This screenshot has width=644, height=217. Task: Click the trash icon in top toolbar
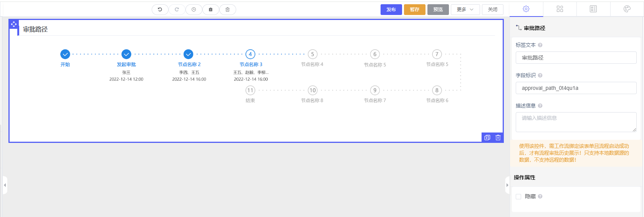[x=227, y=10]
